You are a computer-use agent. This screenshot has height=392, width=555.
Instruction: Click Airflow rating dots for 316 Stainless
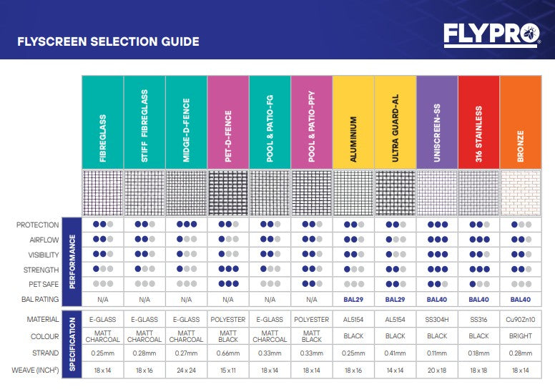click(478, 240)
